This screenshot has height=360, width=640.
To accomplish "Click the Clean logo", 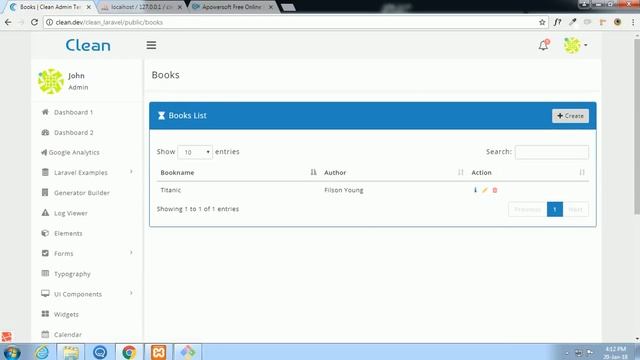I will [88, 45].
